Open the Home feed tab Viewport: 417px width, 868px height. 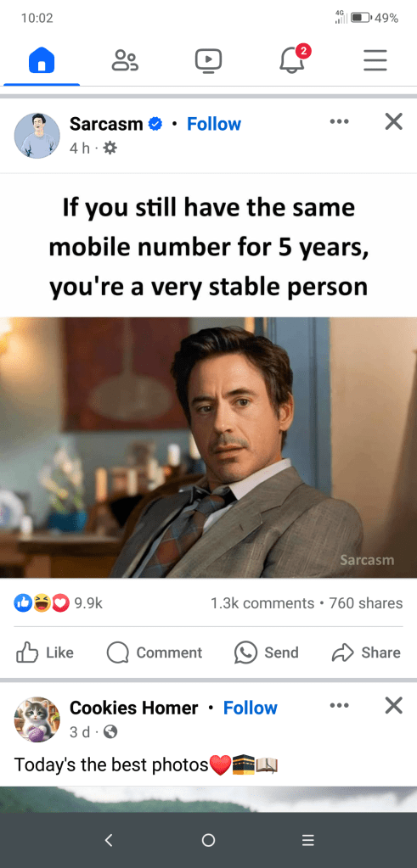click(42, 59)
